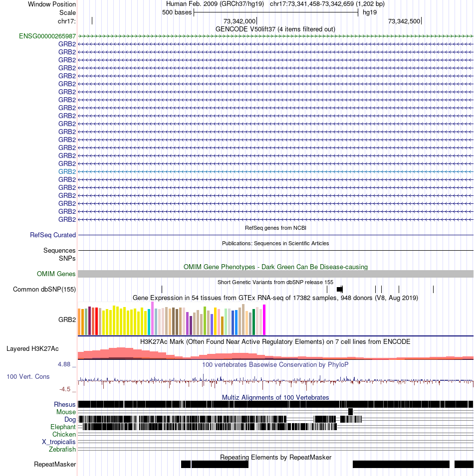Screen dimensions: 474x476
Task: Click the smallest first RepeatMasker block
Action: point(186,464)
